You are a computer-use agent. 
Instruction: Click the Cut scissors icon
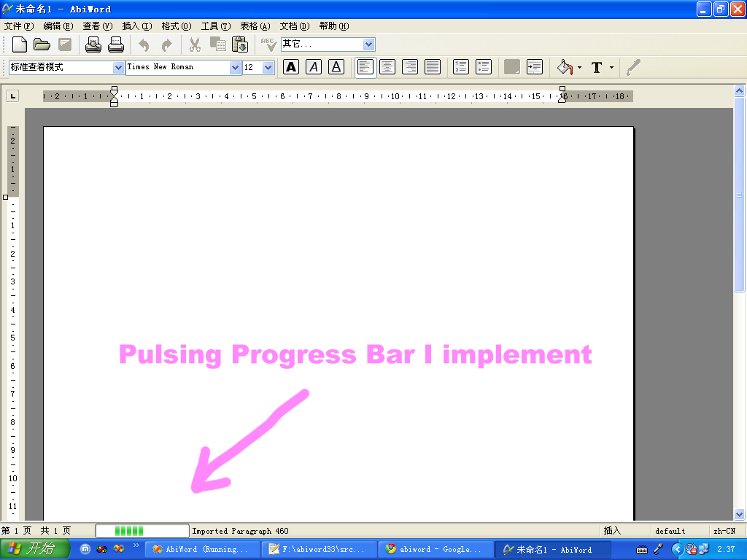point(195,44)
